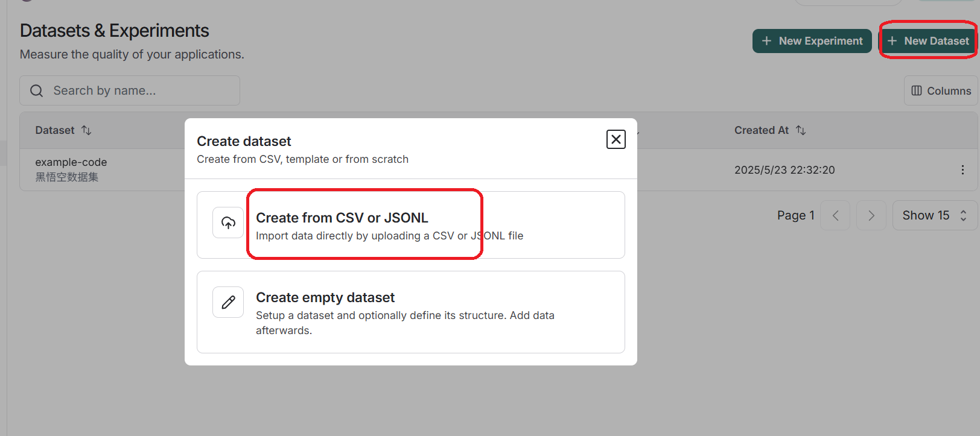The height and width of the screenshot is (436, 980).
Task: Click the New Experiment button
Action: coord(812,41)
